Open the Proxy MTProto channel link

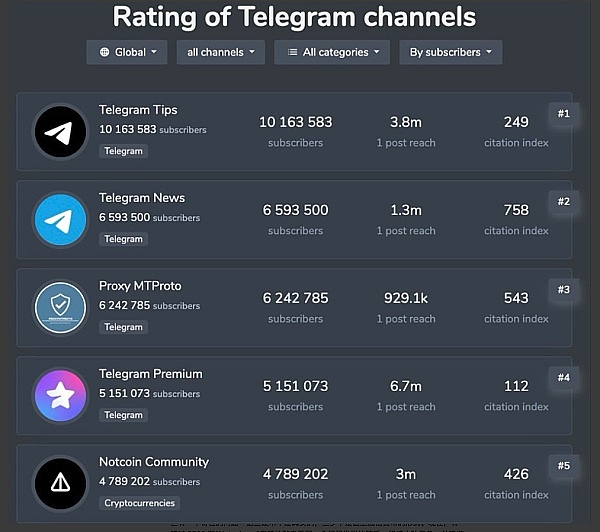[140, 286]
